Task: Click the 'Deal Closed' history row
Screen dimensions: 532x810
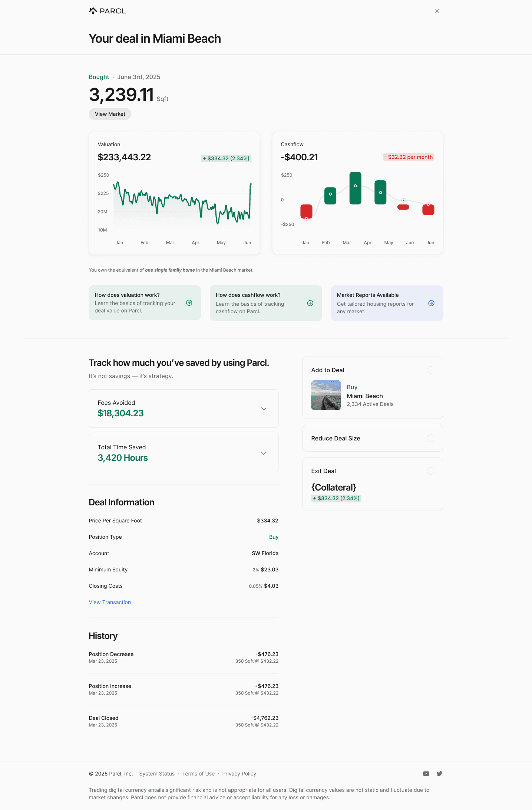Action: 184,721
